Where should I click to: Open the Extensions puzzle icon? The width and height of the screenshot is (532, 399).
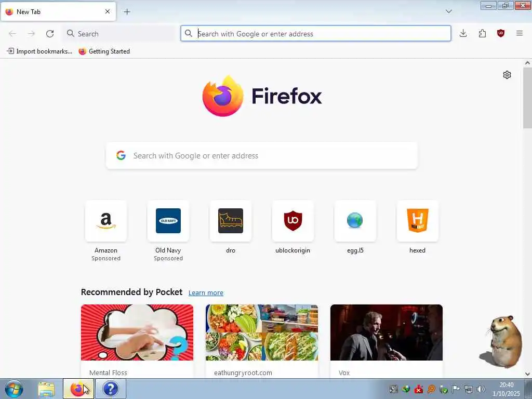tap(482, 33)
